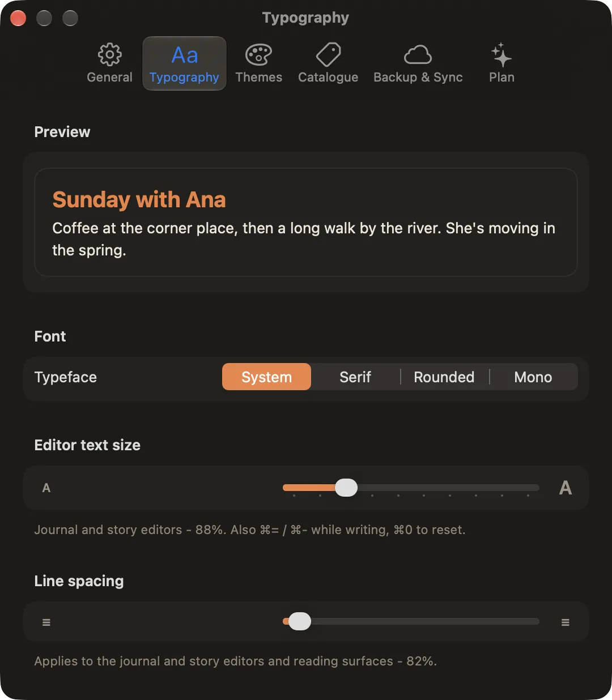Choose the Rounded typeface
This screenshot has width=612, height=700.
pyautogui.click(x=444, y=377)
